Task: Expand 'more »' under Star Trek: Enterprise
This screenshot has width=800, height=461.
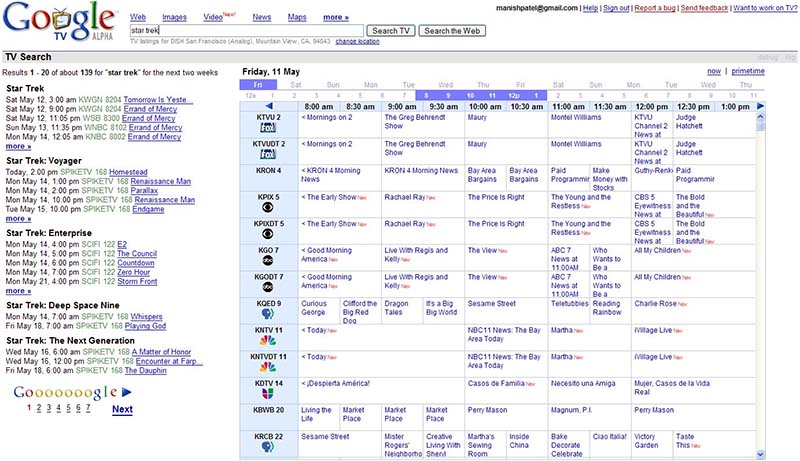Action: pyautogui.click(x=18, y=291)
